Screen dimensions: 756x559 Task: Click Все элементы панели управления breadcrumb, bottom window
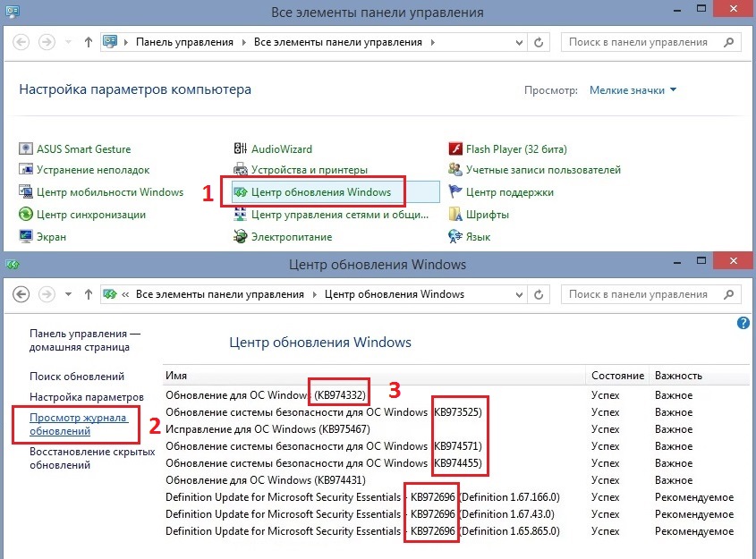point(220,294)
